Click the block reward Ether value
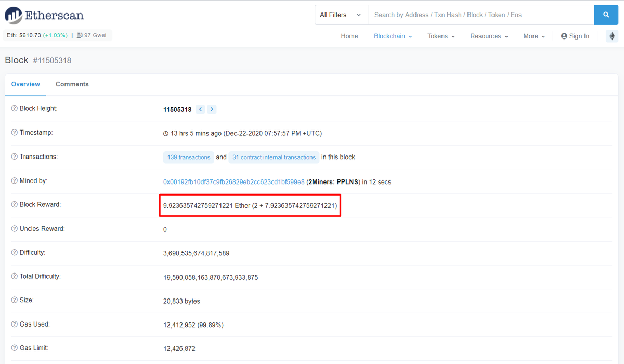624x364 pixels. click(x=250, y=206)
